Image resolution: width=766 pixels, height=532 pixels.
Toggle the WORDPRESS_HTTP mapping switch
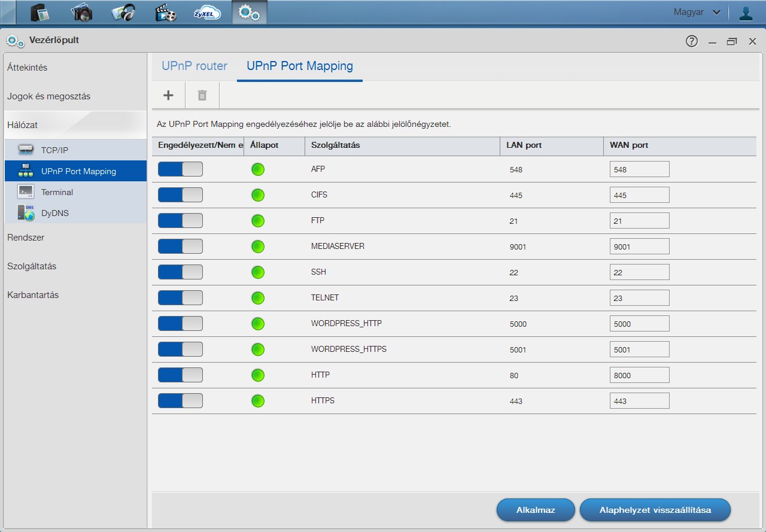180,324
